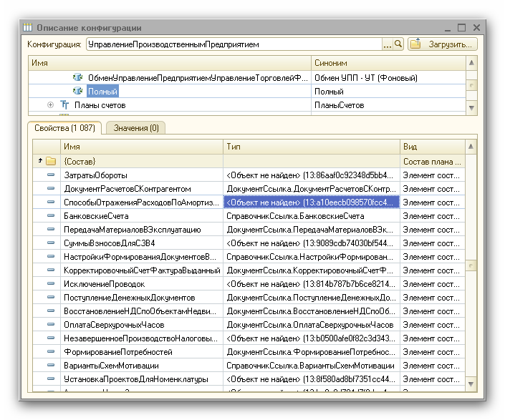Screen dimensions: 505x420
Task: Click the Вид column header
Action: pyautogui.click(x=433, y=147)
